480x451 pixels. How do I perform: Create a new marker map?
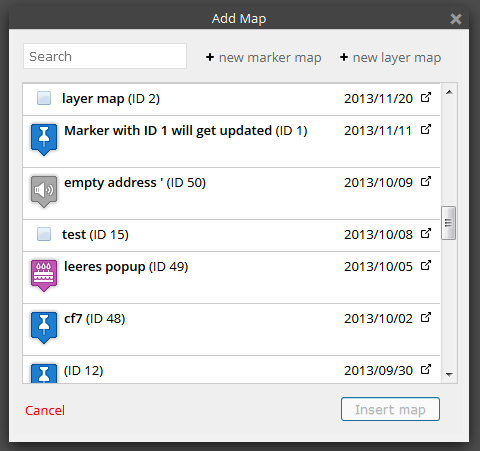[x=263, y=58]
